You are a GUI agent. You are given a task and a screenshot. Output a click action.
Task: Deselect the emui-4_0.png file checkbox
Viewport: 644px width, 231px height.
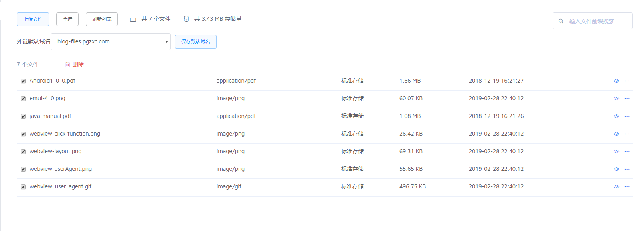click(23, 99)
